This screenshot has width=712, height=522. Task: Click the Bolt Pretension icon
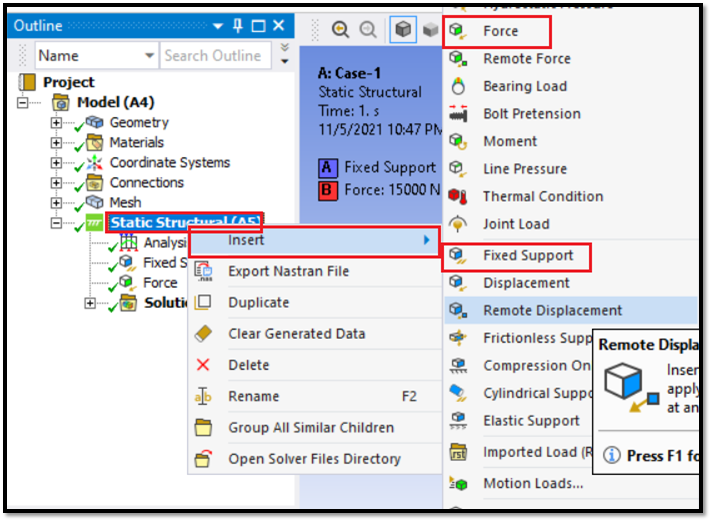tap(458, 113)
